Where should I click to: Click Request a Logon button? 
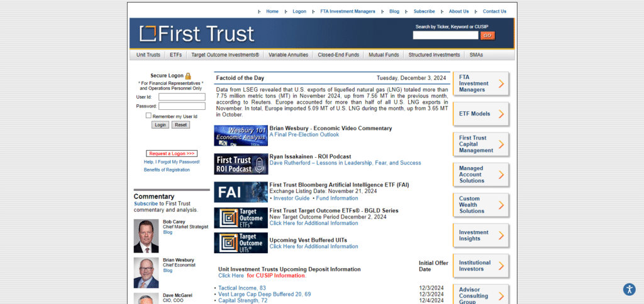click(172, 153)
